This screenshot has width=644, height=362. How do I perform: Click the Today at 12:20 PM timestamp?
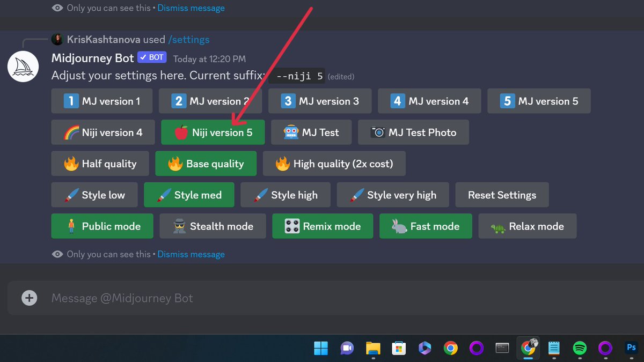(x=209, y=59)
